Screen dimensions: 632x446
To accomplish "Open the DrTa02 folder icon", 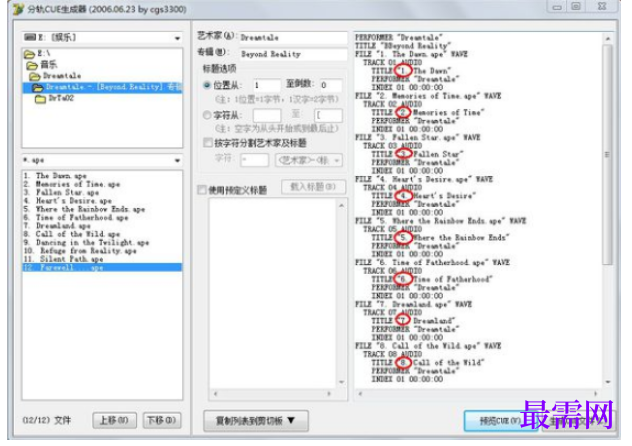I will (x=40, y=98).
